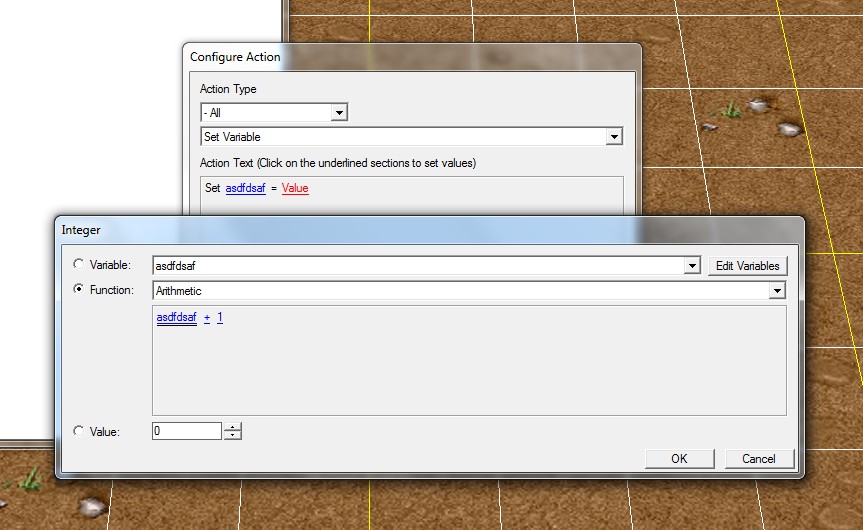Image resolution: width=863 pixels, height=530 pixels.
Task: Click the Integer dialog title bar
Action: pyautogui.click(x=429, y=230)
